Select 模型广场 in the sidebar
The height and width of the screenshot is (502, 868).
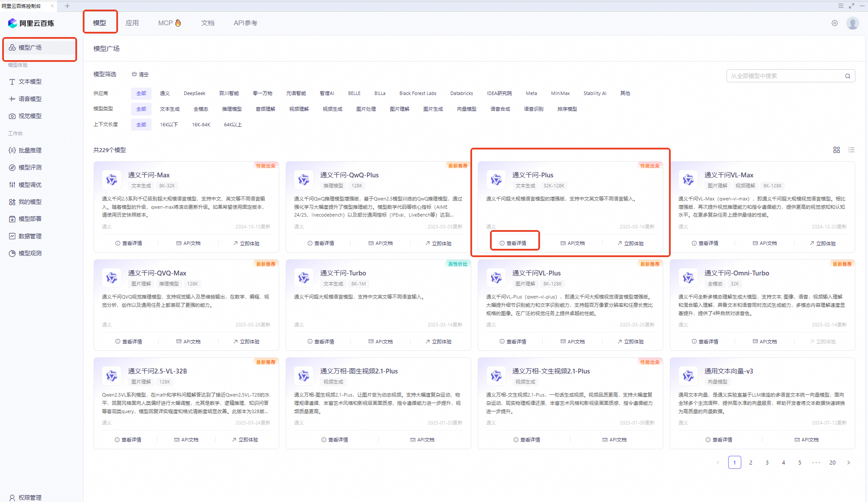[40, 47]
